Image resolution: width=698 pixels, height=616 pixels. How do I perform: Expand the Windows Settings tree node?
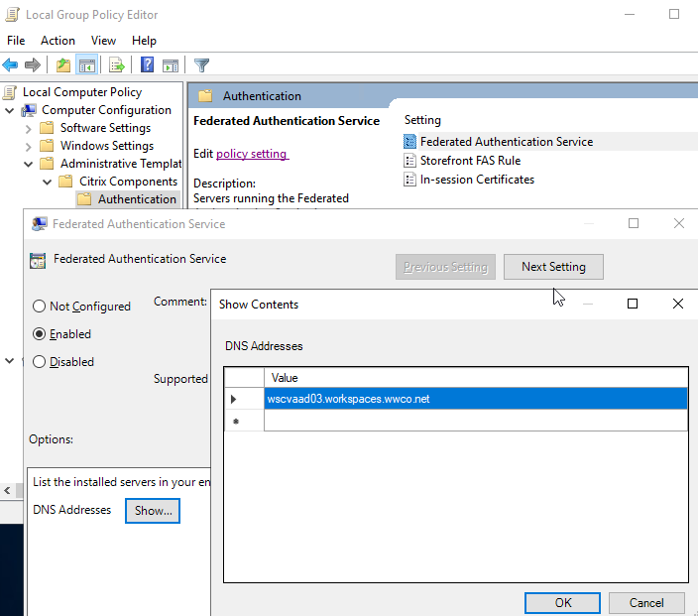tap(28, 146)
